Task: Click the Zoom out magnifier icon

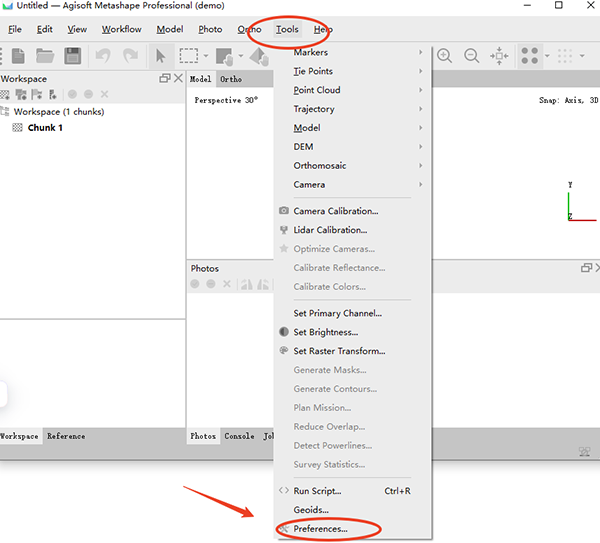Action: (x=471, y=56)
